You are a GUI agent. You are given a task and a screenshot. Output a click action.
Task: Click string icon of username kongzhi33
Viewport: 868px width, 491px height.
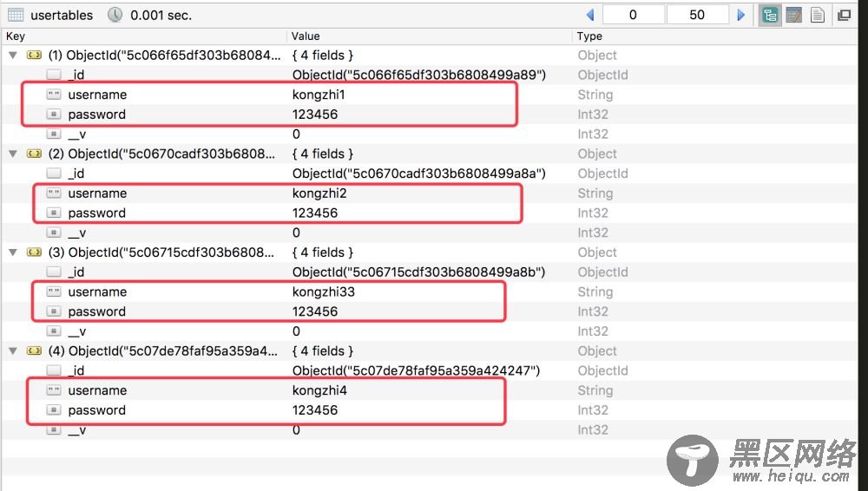pos(54,291)
